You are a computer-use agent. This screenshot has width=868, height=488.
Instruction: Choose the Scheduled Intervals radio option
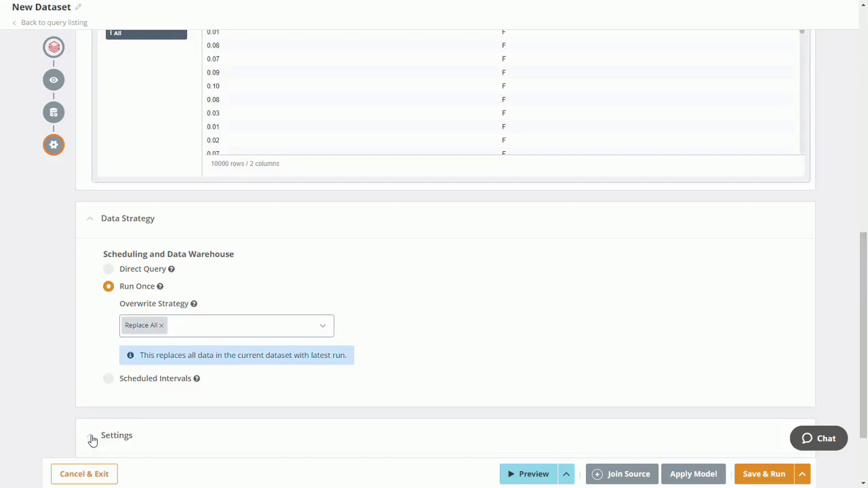(108, 379)
